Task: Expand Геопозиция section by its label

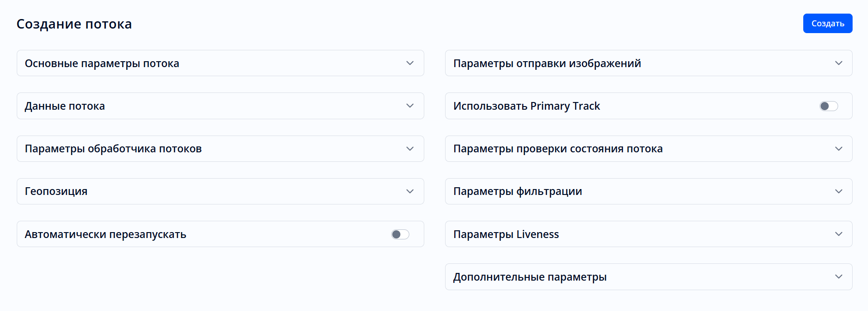Action: click(x=56, y=191)
